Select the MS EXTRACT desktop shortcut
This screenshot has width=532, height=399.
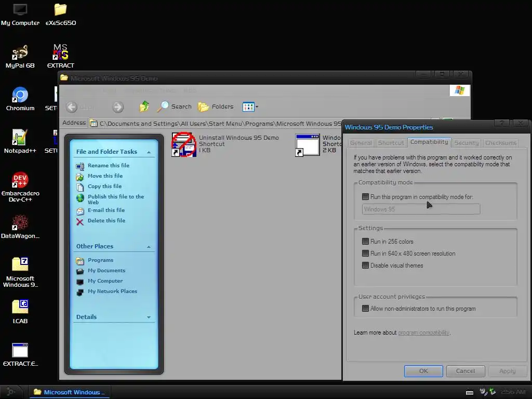(x=60, y=57)
